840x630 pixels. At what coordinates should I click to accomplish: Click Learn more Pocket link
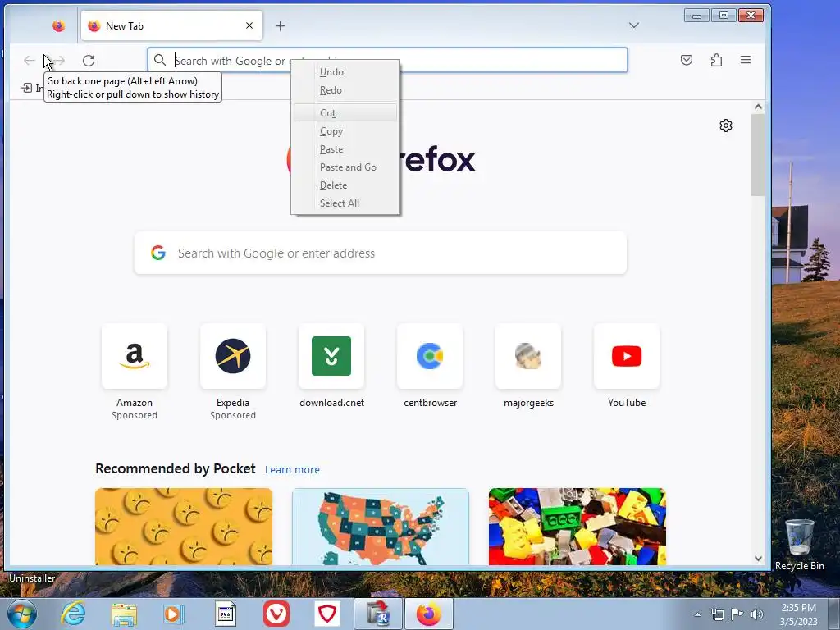click(292, 469)
